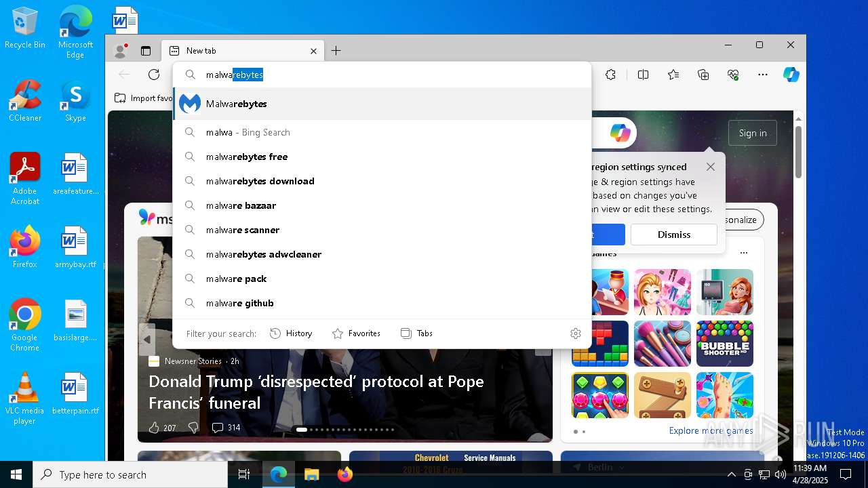
Task: Select VLC media player desktop shortcut
Action: pos(25,399)
